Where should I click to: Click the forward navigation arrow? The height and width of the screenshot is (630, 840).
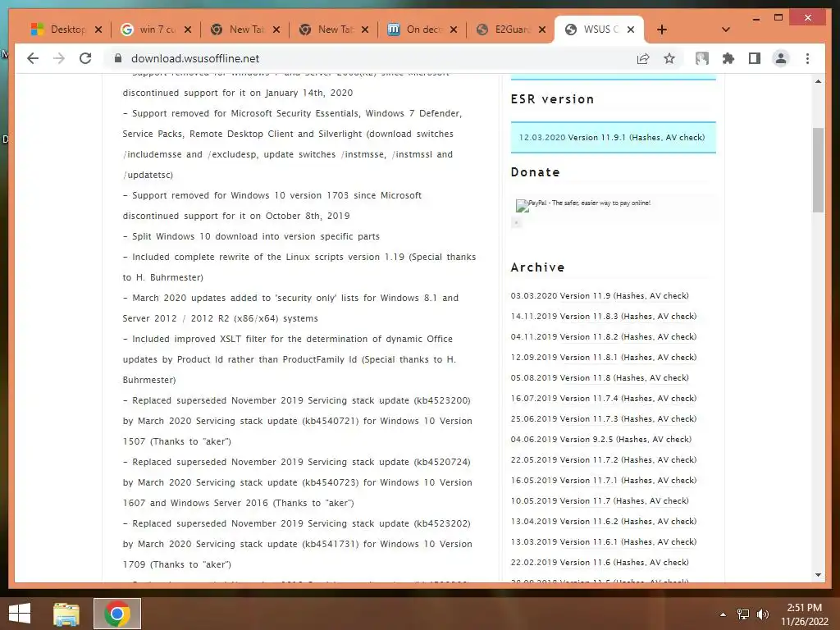[x=59, y=58]
